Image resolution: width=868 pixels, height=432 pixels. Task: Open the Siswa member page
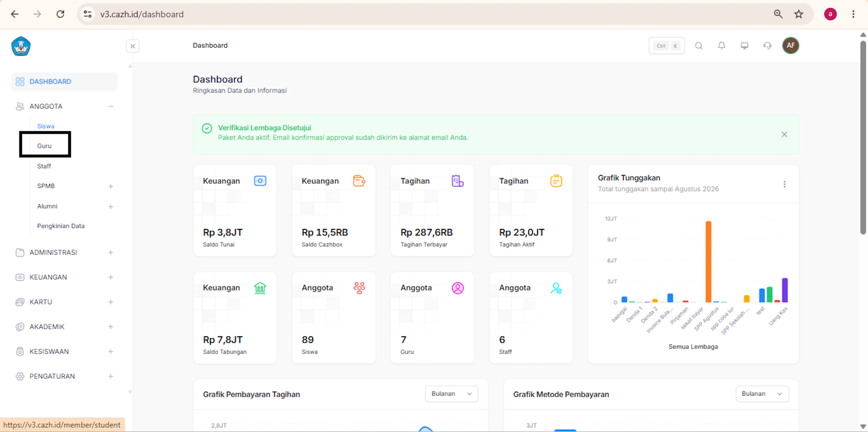click(x=46, y=126)
